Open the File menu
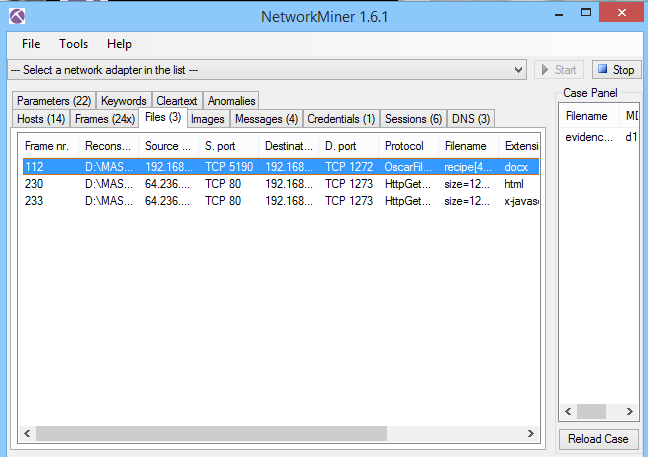 point(31,44)
